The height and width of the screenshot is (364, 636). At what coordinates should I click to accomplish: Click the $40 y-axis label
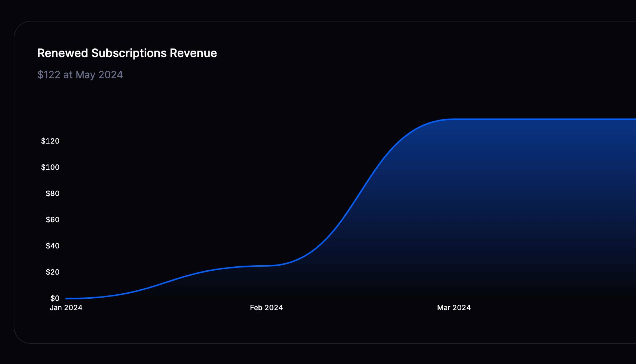pos(52,246)
